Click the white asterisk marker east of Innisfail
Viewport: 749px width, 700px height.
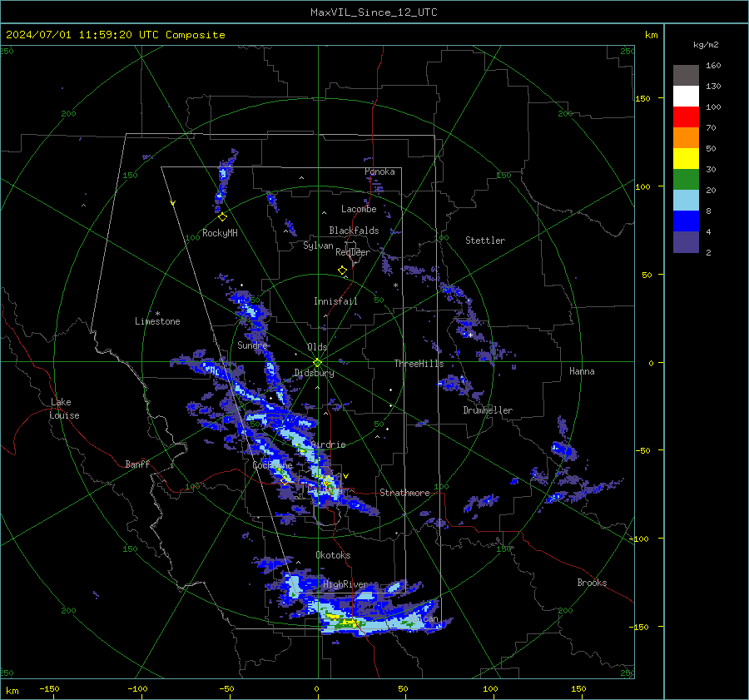click(395, 285)
